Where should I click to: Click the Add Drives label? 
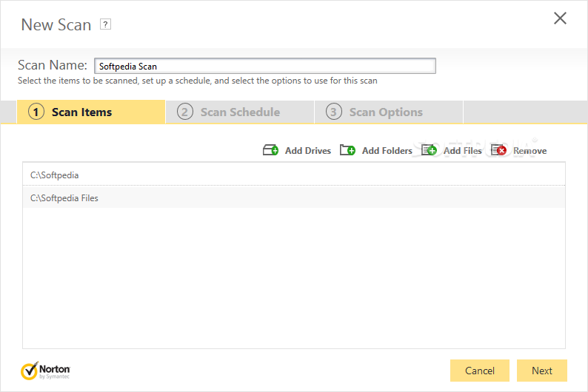click(308, 150)
